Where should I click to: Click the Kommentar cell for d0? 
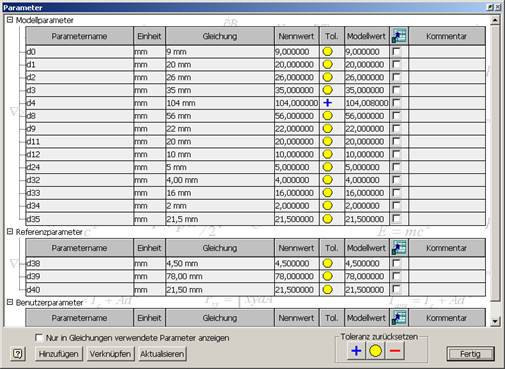tap(447, 52)
